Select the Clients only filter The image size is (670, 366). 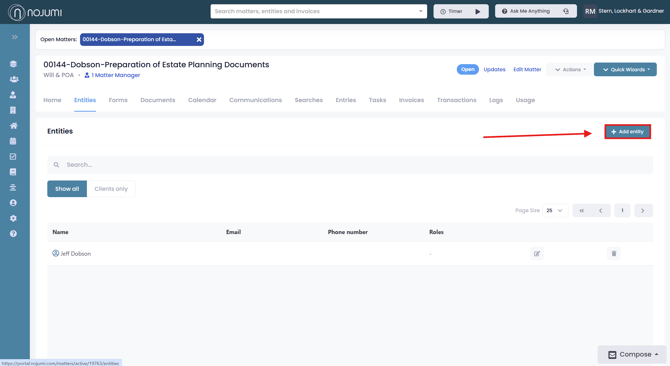(x=111, y=189)
